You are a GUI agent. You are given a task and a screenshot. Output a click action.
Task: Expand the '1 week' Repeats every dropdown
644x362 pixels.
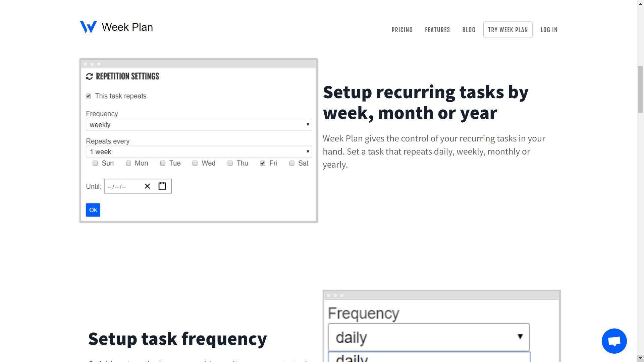199,152
